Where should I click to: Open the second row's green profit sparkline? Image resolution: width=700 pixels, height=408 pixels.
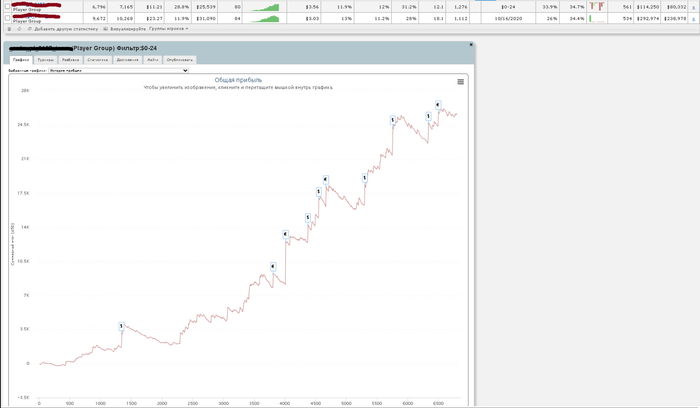pyautogui.click(x=265, y=19)
